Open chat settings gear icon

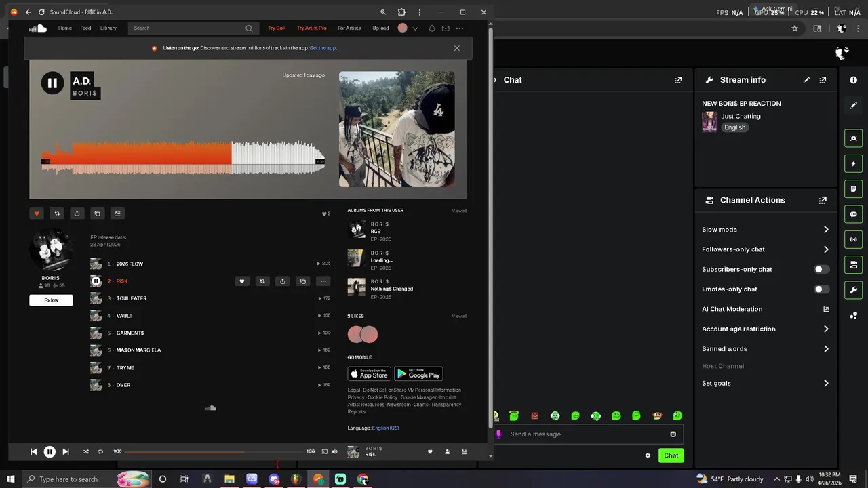pyautogui.click(x=648, y=455)
